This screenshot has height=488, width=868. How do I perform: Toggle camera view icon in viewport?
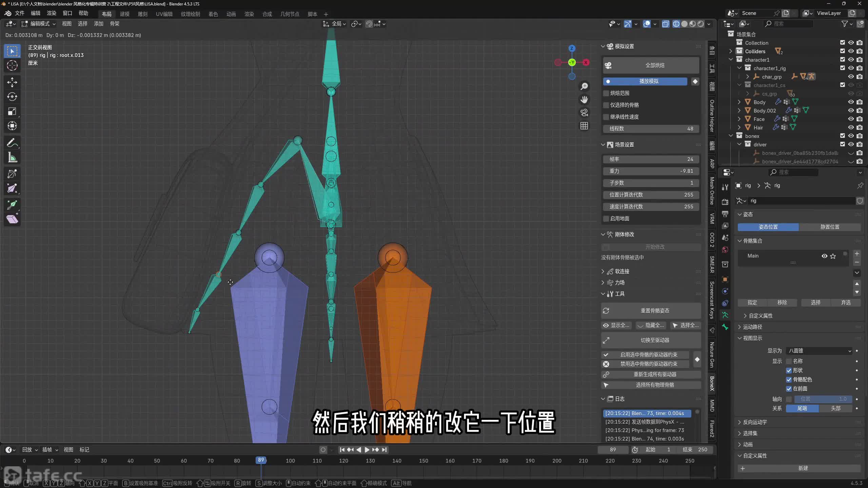pyautogui.click(x=584, y=113)
